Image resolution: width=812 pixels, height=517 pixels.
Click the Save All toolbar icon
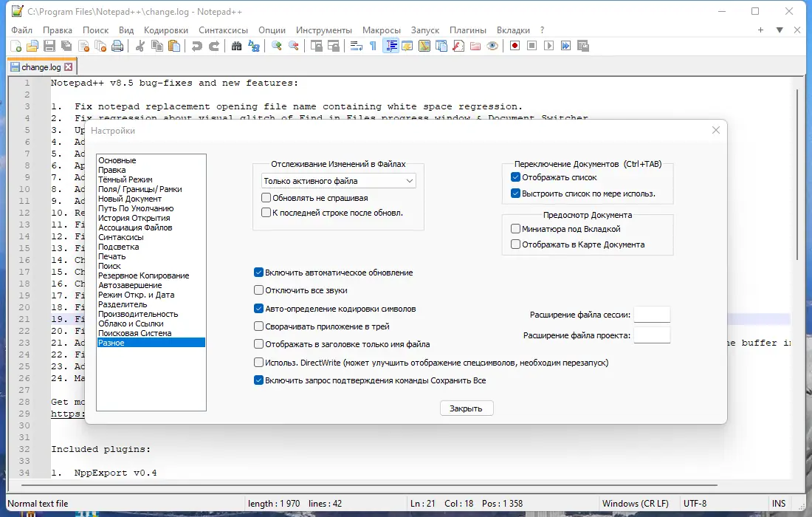tap(66, 46)
